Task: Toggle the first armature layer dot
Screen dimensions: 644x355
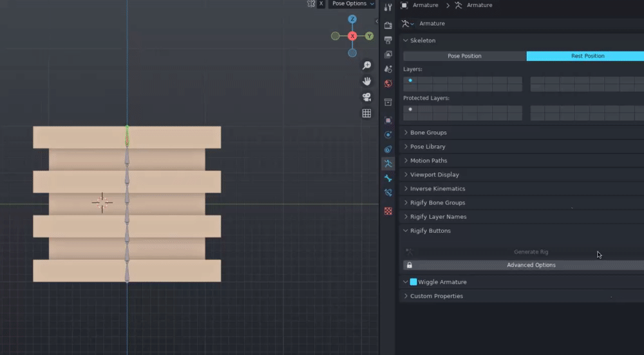Action: pyautogui.click(x=410, y=80)
